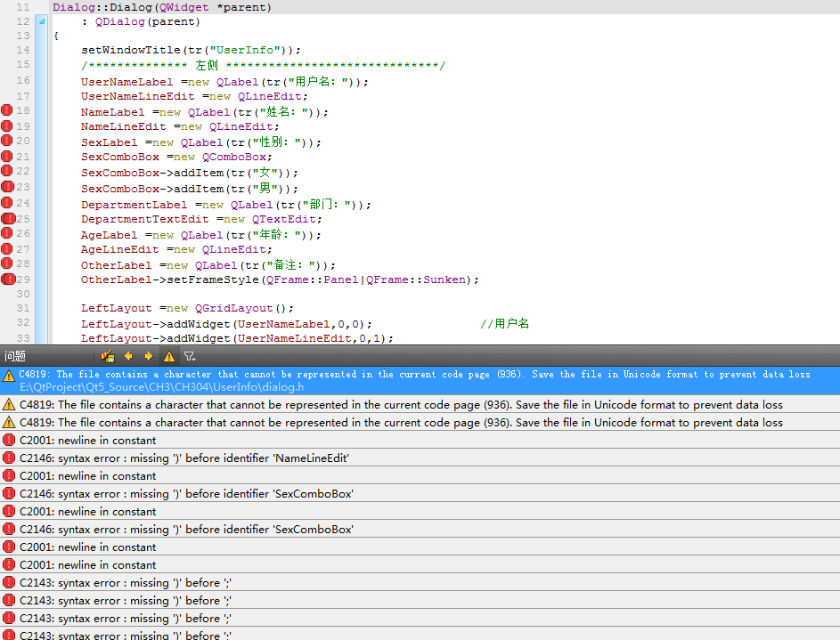Click the error marker on line 28
This screenshot has width=840, height=640.
tap(7, 263)
